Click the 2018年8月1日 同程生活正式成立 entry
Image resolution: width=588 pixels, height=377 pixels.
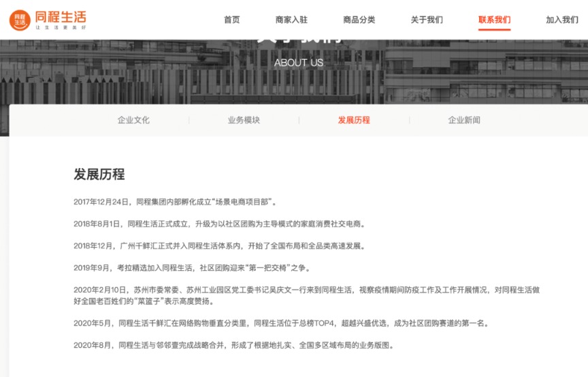point(220,224)
